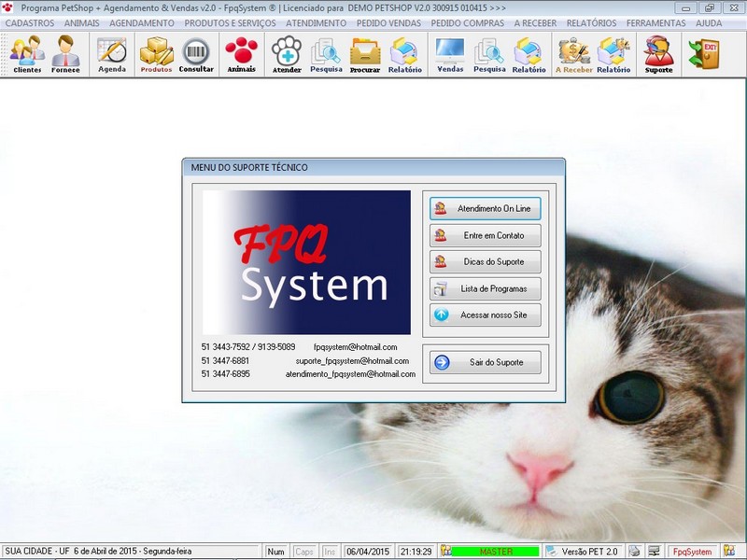This screenshot has height=560, width=747.
Task: Click the Procurar file drawer icon
Action: click(365, 54)
